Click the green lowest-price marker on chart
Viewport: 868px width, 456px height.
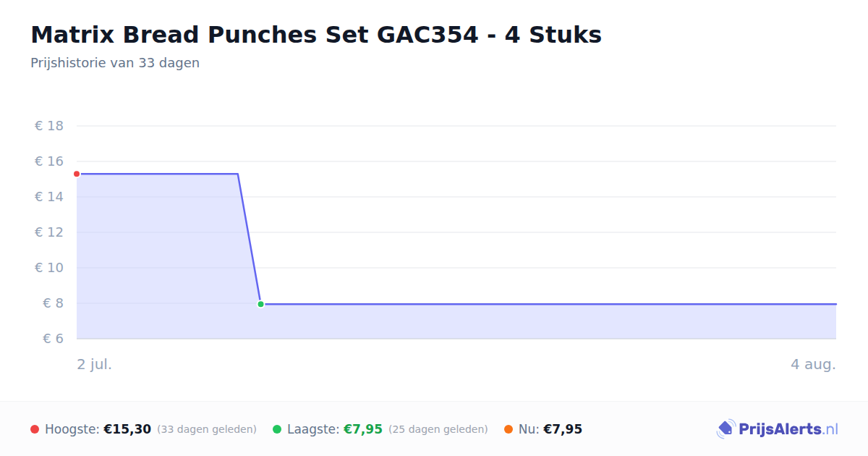click(x=260, y=304)
